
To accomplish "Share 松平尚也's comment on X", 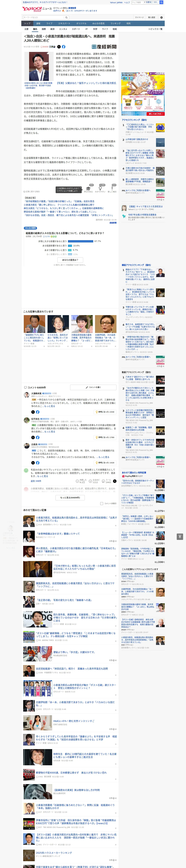I will coord(33,437).
